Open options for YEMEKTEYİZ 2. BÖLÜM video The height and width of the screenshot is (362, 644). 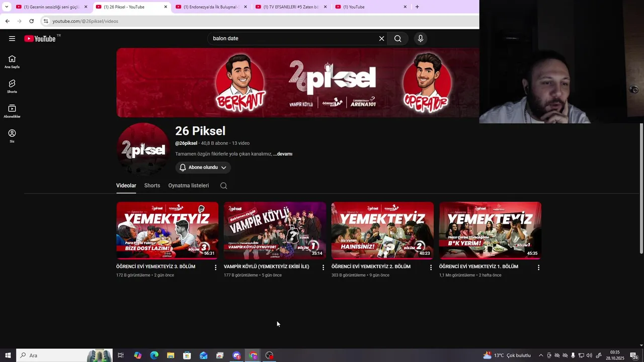coord(431,267)
